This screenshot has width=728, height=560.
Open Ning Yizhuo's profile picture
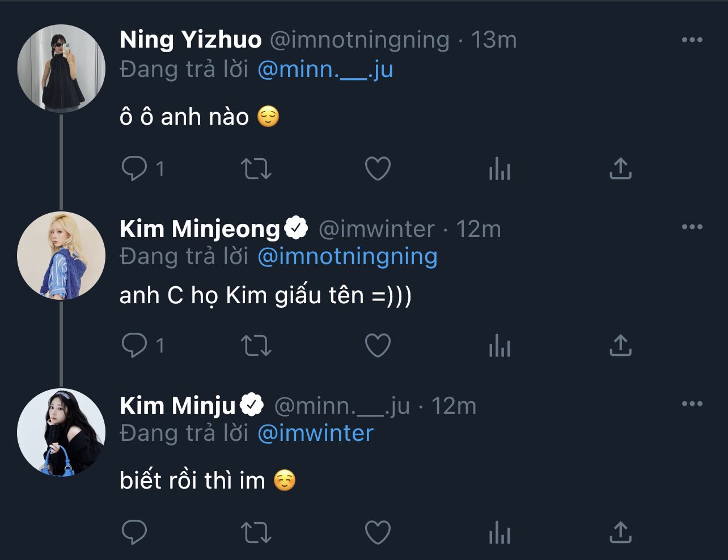point(61,68)
